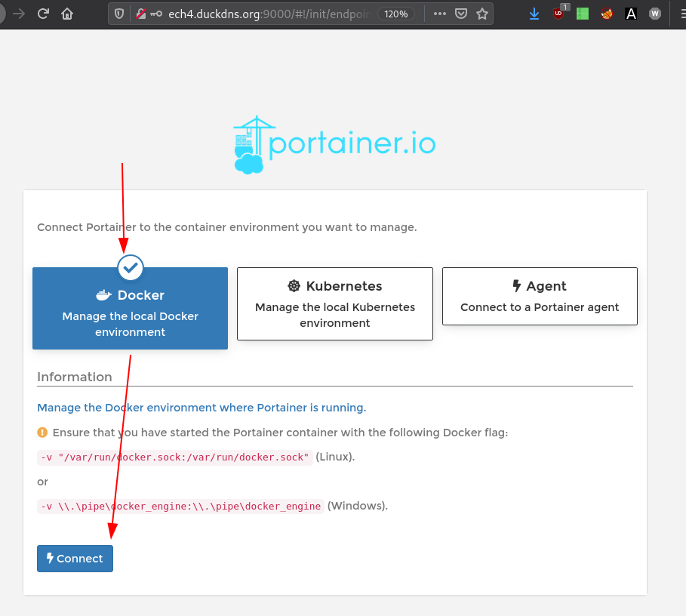Click the "(Windows)." label
This screenshot has width=686, height=616.
358,506
